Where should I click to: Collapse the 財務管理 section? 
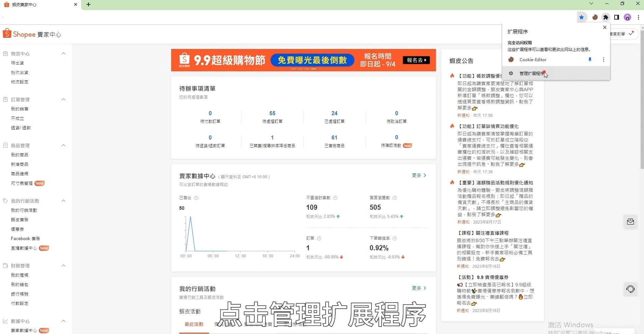click(x=63, y=265)
